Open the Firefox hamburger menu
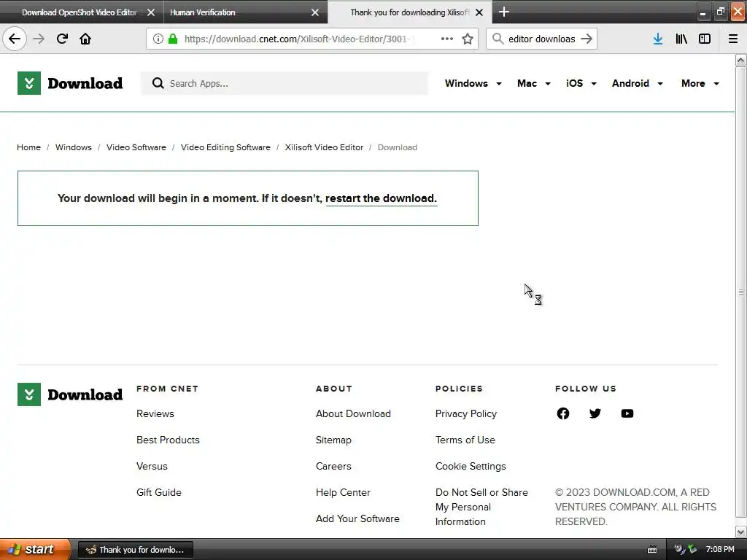747x560 pixels. tap(733, 39)
